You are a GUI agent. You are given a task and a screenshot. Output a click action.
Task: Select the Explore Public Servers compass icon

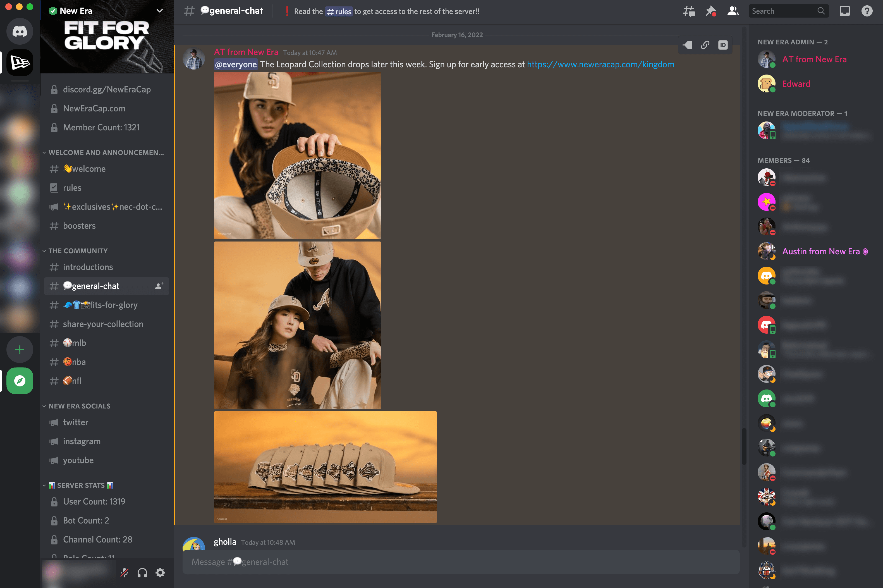coord(18,381)
